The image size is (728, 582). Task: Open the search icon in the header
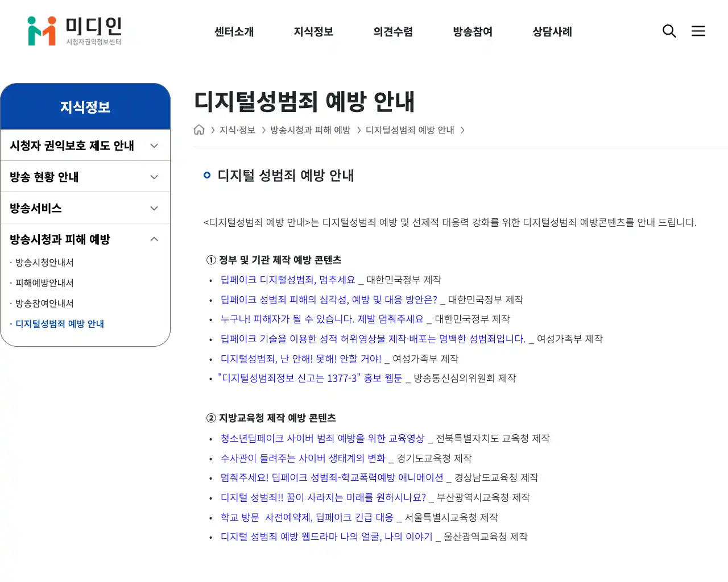pyautogui.click(x=669, y=31)
